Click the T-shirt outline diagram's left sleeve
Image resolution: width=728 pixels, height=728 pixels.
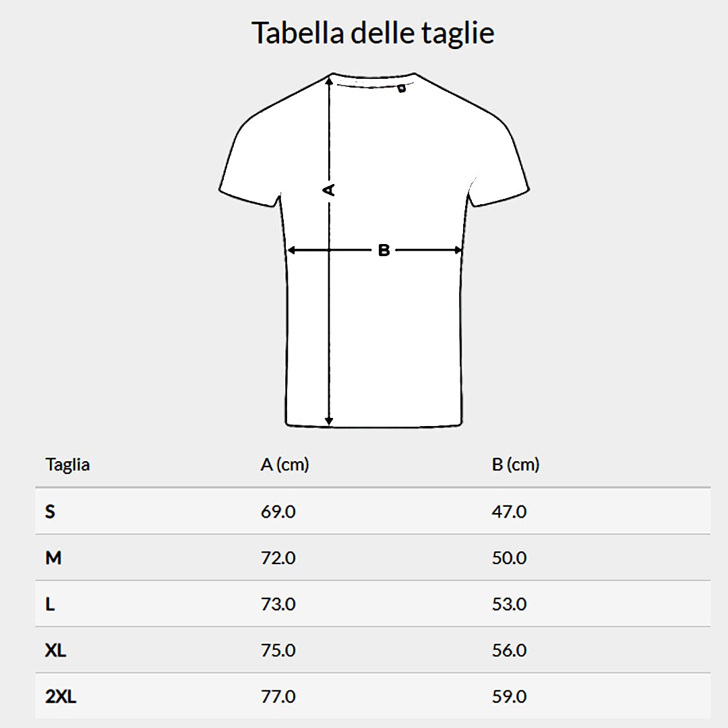(x=248, y=162)
